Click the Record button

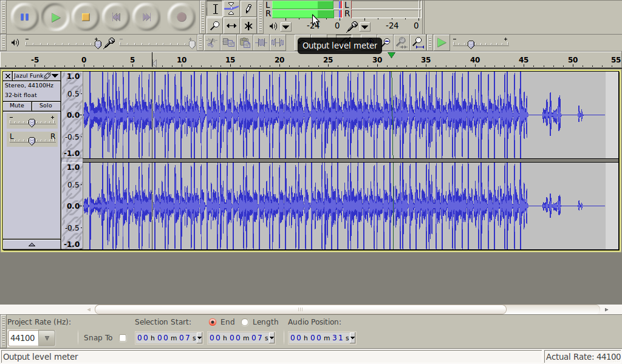point(181,17)
